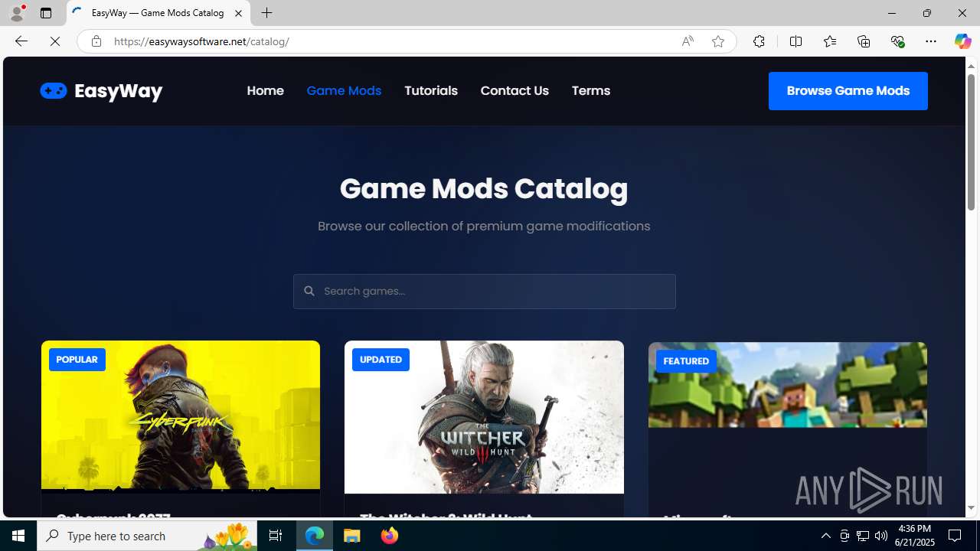Open the network status icon
Viewport: 980px width, 551px height.
pyautogui.click(x=863, y=536)
